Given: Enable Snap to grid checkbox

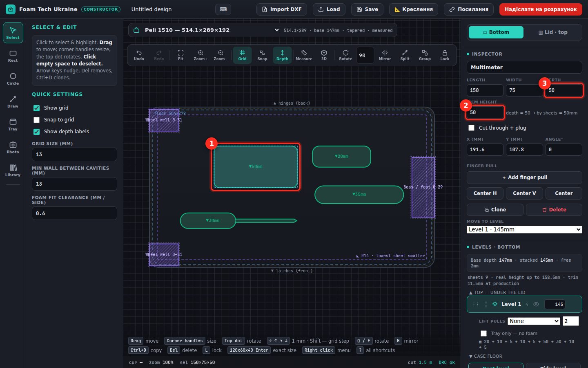Looking at the screenshot, I should [36, 120].
